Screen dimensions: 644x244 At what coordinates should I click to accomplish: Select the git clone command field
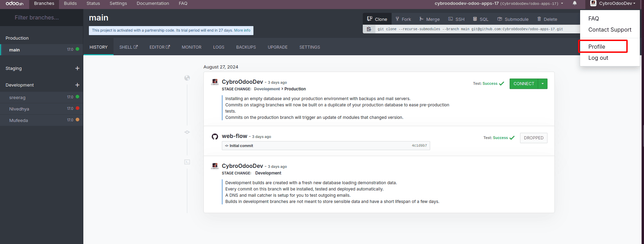coord(477,29)
